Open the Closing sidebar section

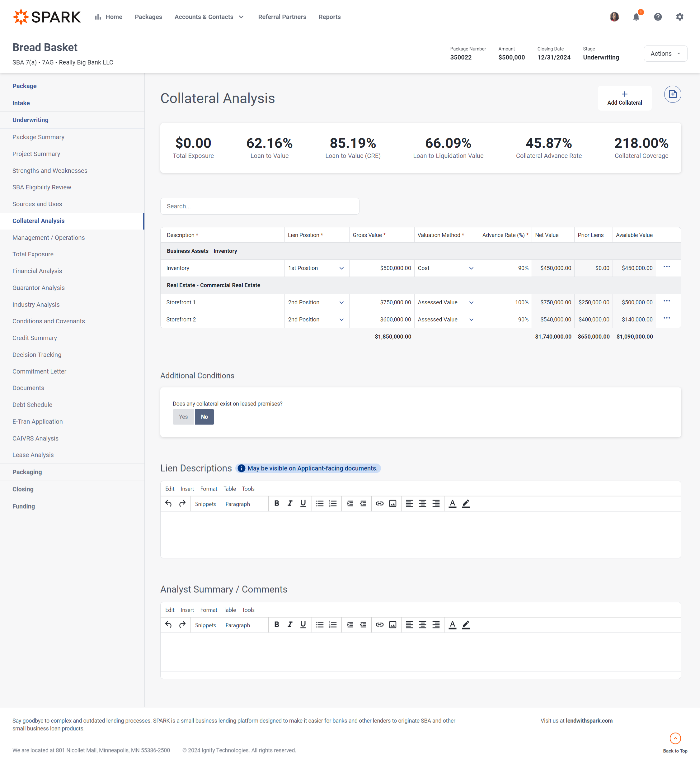23,489
